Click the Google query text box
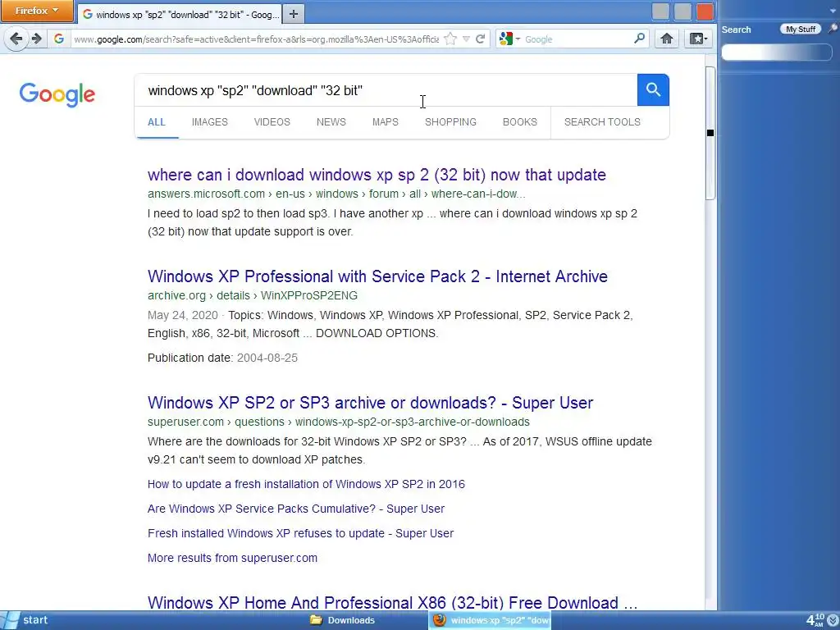Viewport: 840px width, 630px height. (x=386, y=90)
